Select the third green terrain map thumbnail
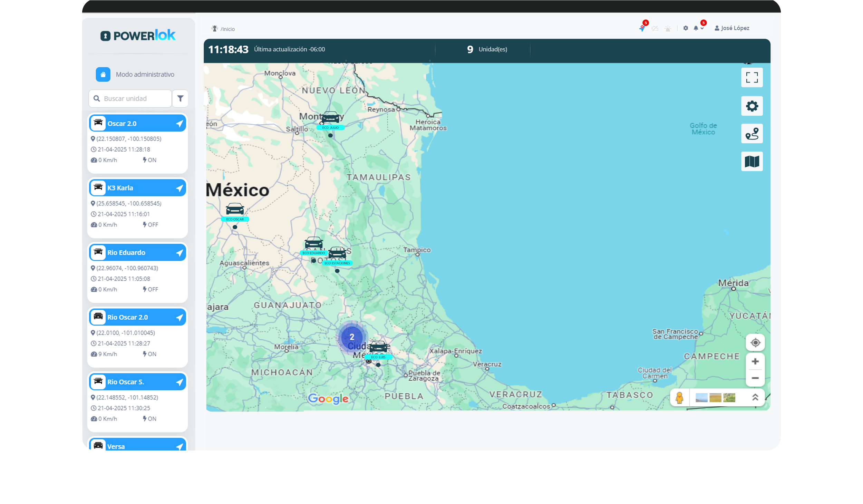863x504 pixels. click(x=729, y=398)
